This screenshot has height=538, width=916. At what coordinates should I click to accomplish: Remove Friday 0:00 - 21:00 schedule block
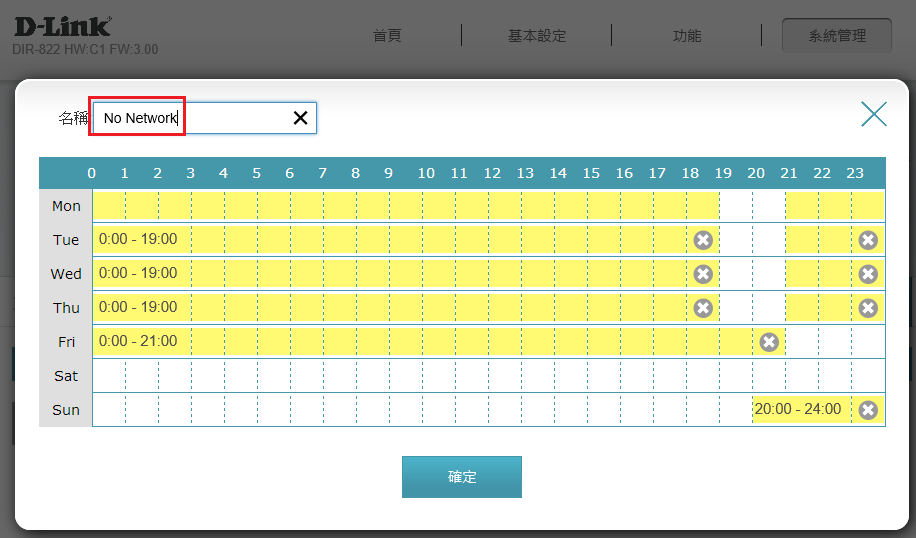769,342
